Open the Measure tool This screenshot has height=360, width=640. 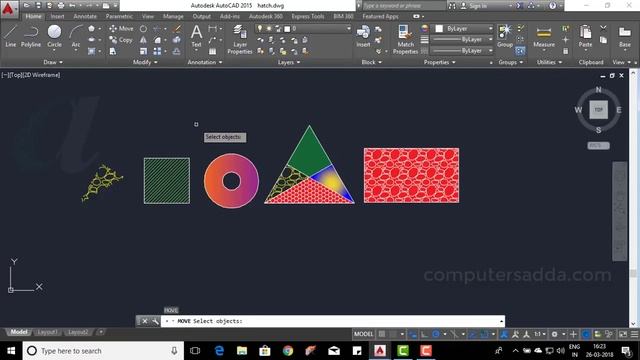click(x=544, y=37)
